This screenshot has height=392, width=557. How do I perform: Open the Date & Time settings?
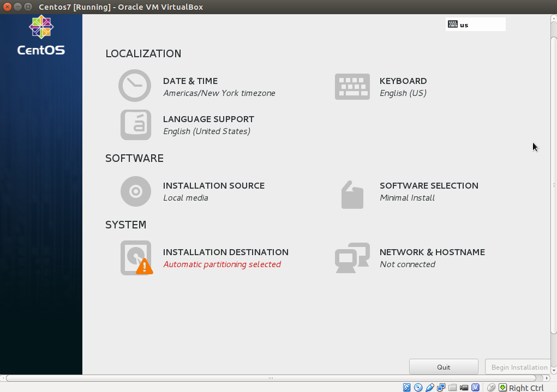(190, 86)
